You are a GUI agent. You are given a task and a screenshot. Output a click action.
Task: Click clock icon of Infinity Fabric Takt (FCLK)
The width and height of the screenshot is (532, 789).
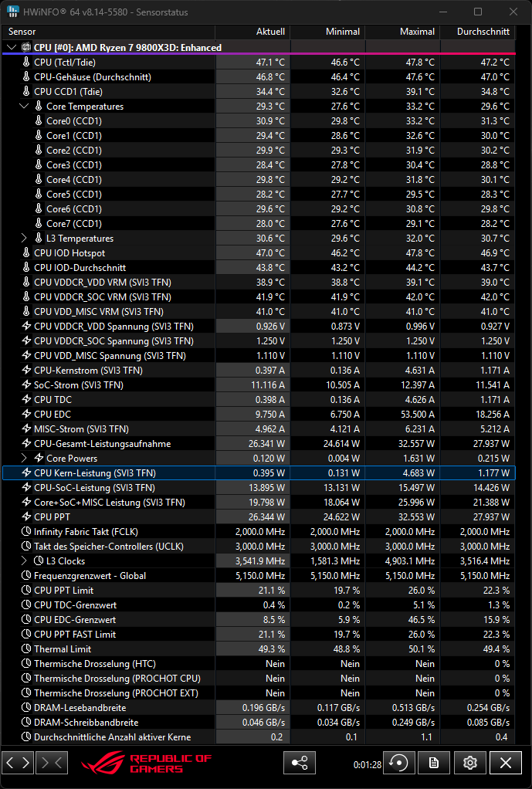27,531
